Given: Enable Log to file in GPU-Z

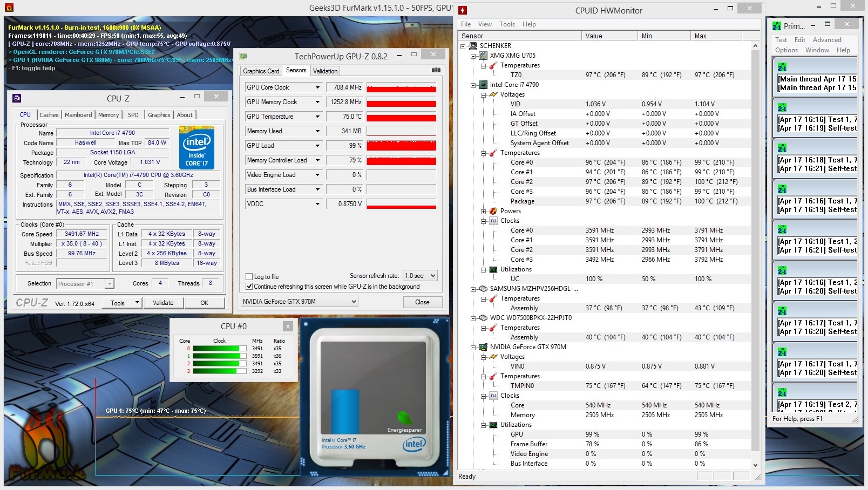Looking at the screenshot, I should [x=249, y=277].
